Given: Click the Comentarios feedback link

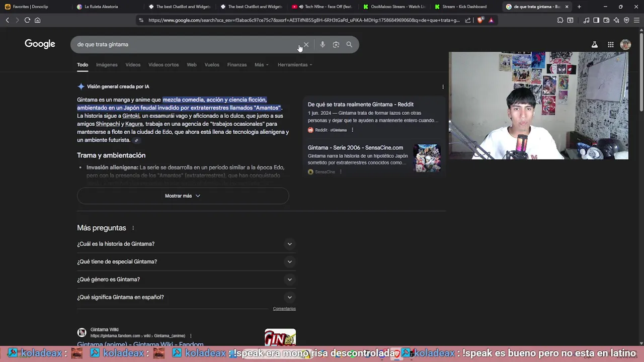Looking at the screenshot, I should tap(284, 309).
